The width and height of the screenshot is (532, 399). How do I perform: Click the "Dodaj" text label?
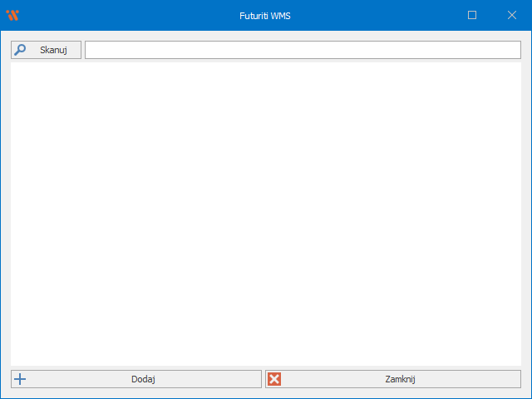(x=143, y=379)
